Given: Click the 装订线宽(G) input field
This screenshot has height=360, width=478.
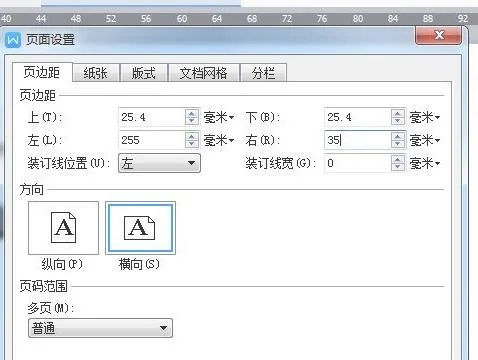Looking at the screenshot, I should tap(358, 163).
